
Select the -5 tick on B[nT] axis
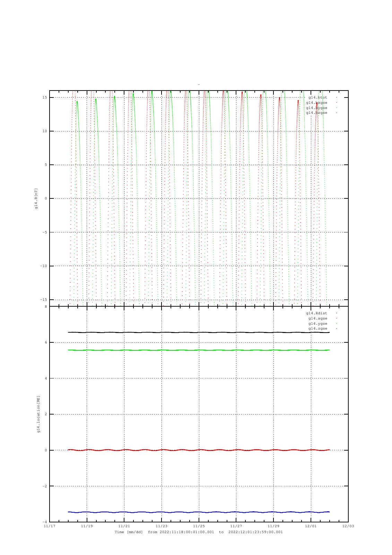pyautogui.click(x=45, y=232)
